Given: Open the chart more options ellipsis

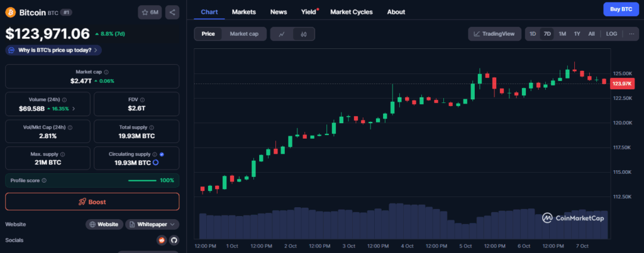Looking at the screenshot, I should [x=631, y=34].
